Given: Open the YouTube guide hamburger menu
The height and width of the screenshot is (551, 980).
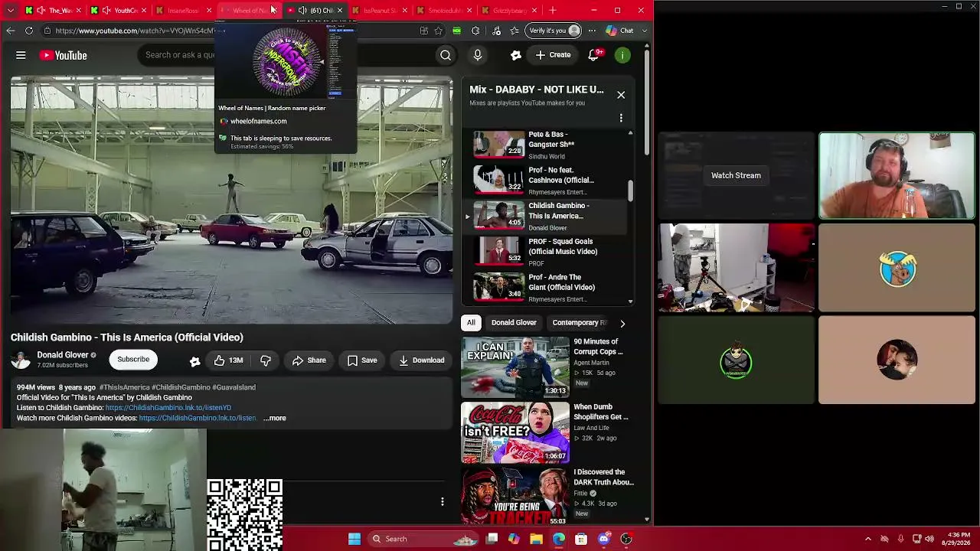Looking at the screenshot, I should 21,55.
